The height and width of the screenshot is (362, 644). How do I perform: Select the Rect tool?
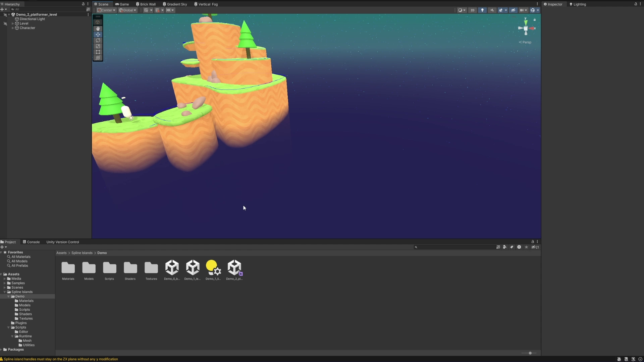98,52
